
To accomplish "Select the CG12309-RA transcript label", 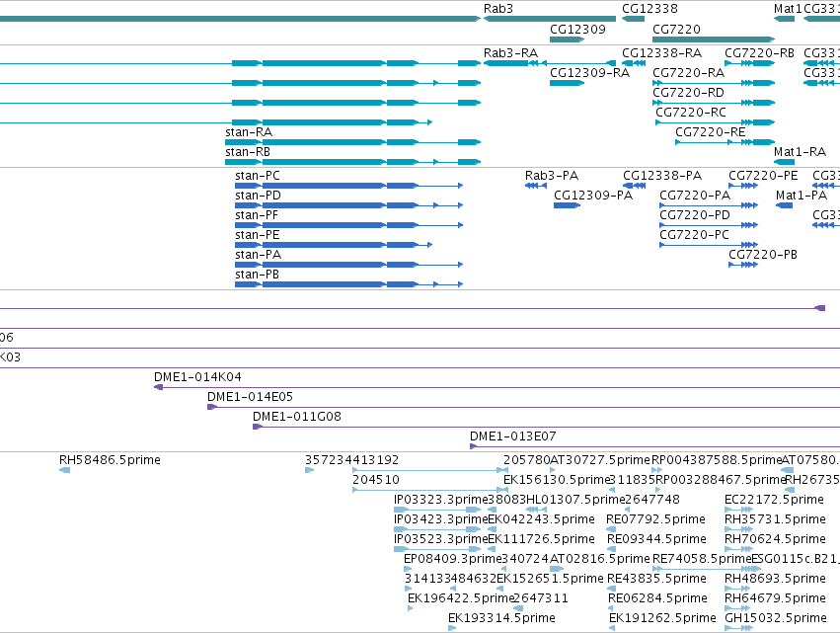I will [589, 73].
